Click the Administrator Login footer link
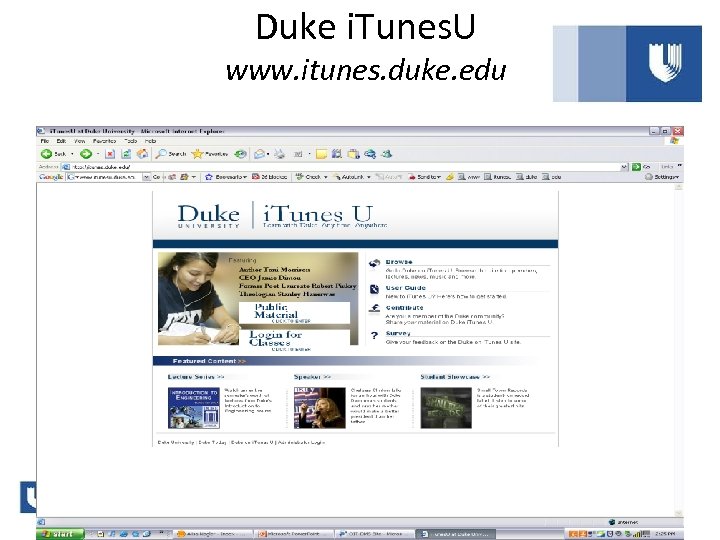The height and width of the screenshot is (540, 720). point(302,443)
